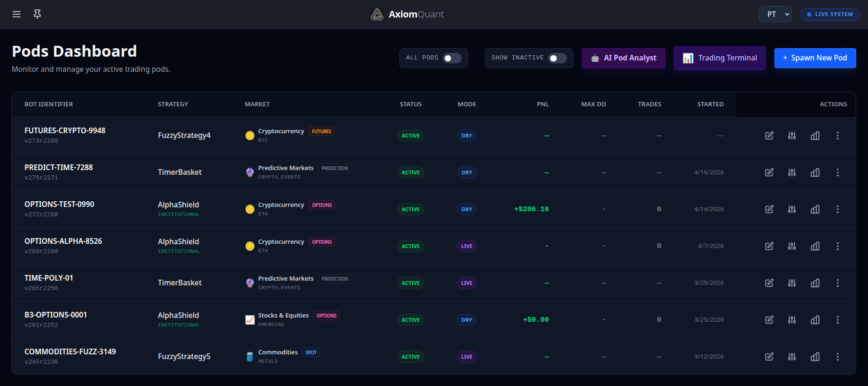Edit the COMMODITIES-FUZZ-3149 pod

tap(769, 357)
